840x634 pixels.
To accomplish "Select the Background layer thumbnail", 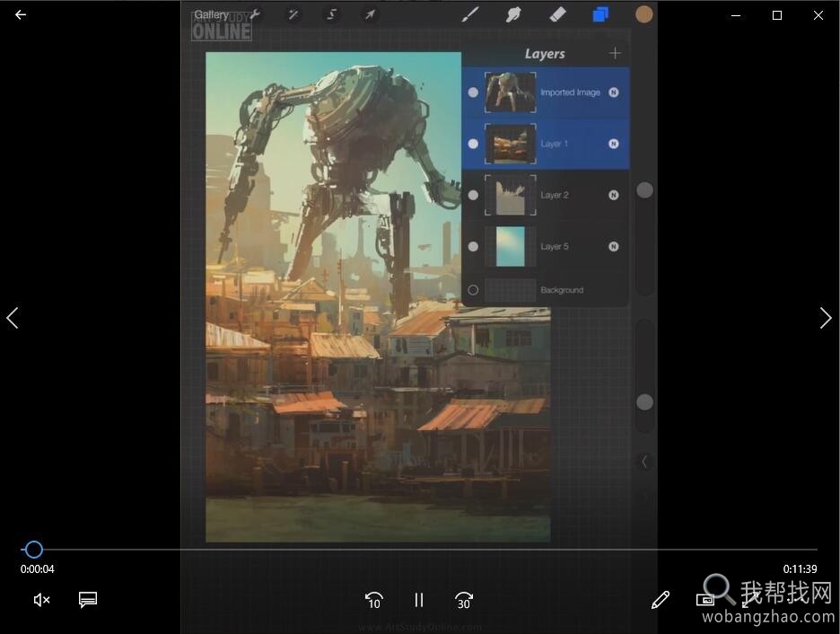I will coord(511,290).
